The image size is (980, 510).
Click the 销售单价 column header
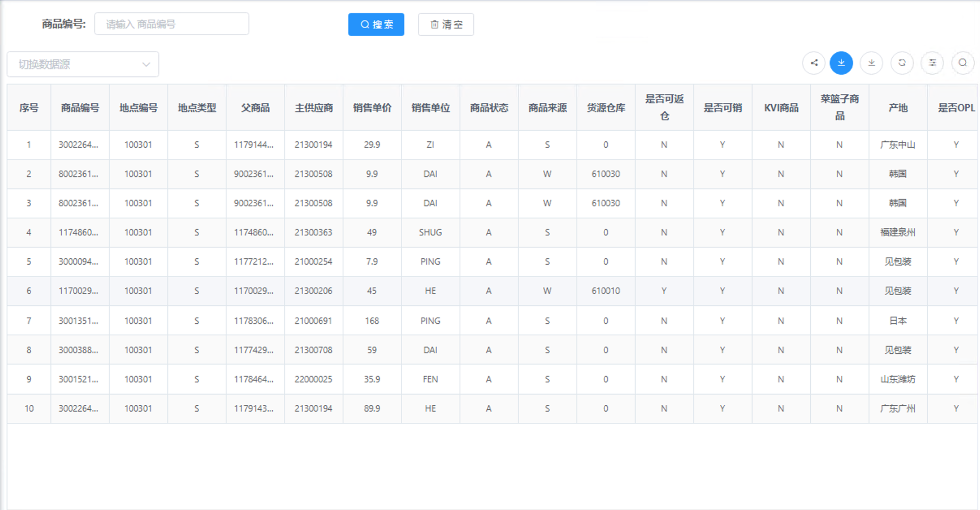(372, 108)
